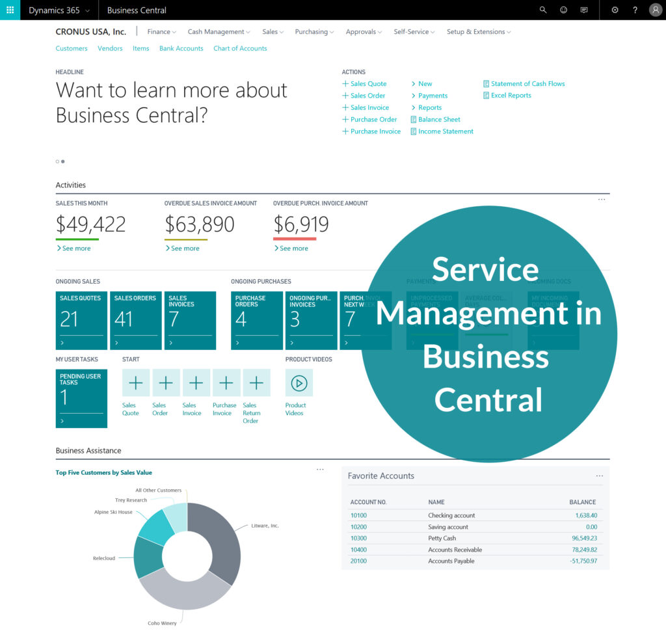666x644 pixels.
Task: Create a new Sales Order from Actions
Action: 364,96
